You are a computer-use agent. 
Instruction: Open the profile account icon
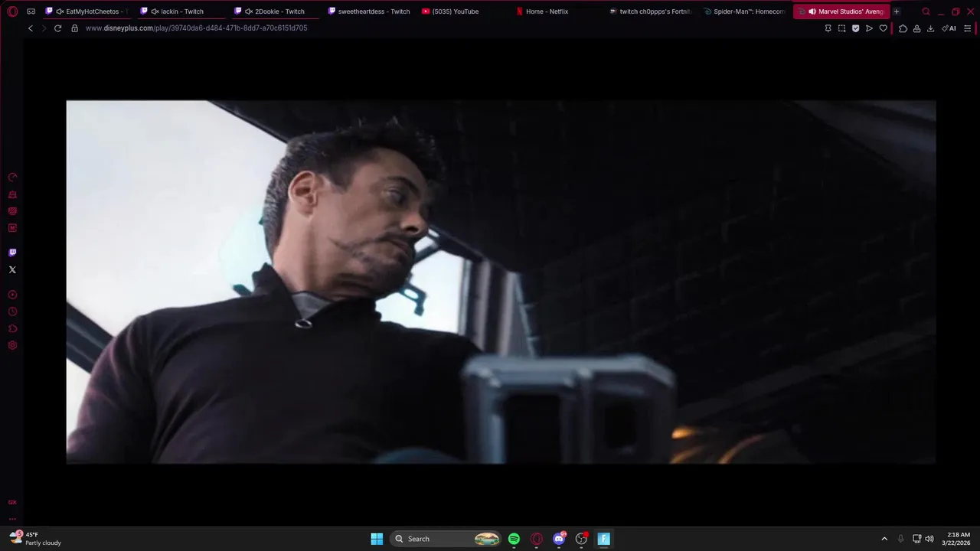tap(916, 28)
